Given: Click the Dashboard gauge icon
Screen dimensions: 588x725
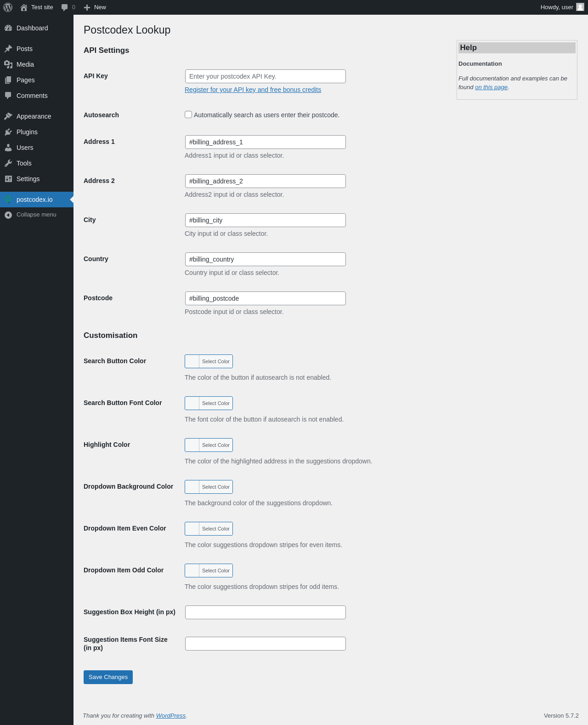Looking at the screenshot, I should (x=8, y=28).
